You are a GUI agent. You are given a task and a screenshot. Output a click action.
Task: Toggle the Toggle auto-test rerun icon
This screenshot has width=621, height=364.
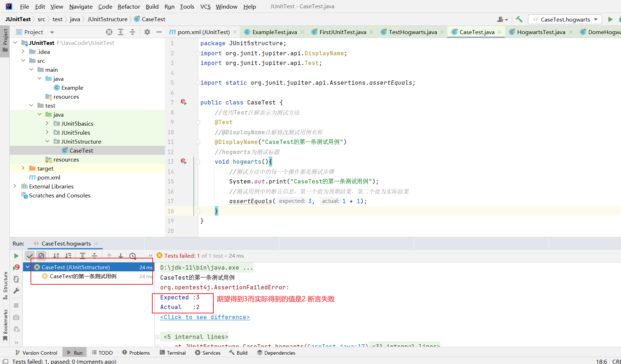pos(16,279)
